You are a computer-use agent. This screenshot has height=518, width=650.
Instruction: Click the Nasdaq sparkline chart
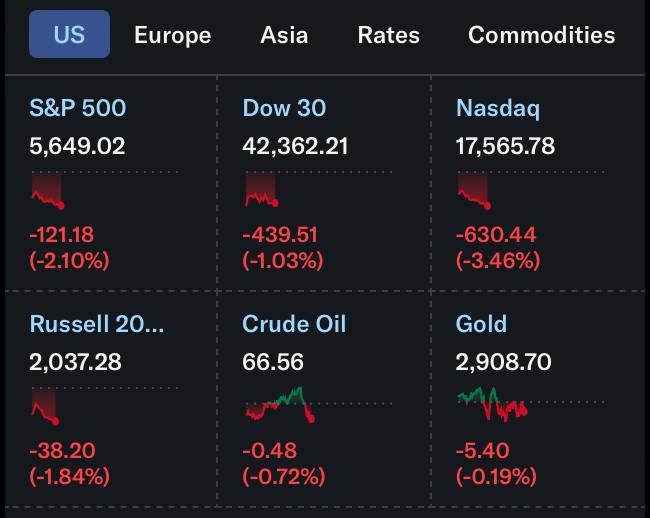point(475,190)
